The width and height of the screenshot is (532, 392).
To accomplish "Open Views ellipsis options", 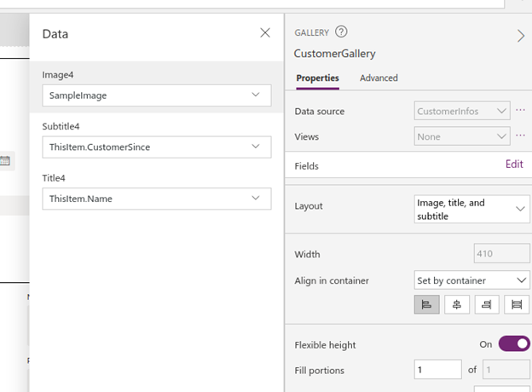I will point(520,135).
